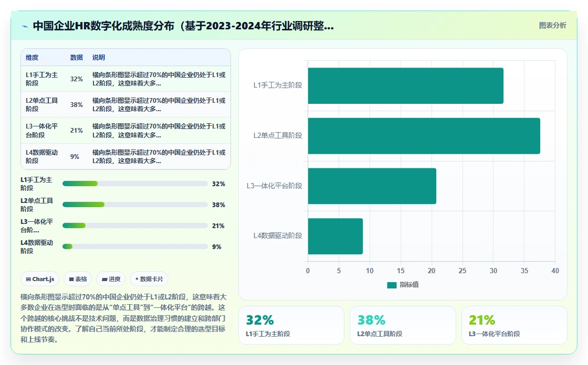The height and width of the screenshot is (365, 588).
Task: Click the 图表分析 label in header
Action: point(552,26)
